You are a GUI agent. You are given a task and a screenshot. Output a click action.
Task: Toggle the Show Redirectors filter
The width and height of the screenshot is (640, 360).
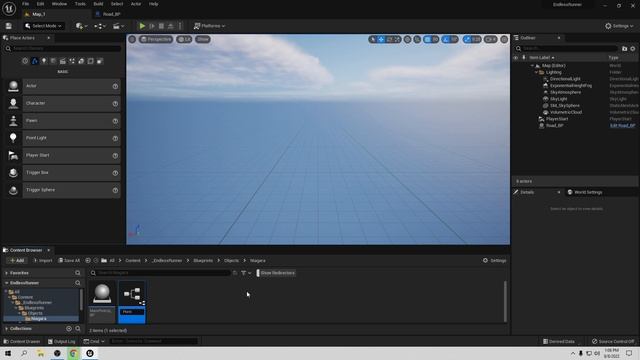click(276, 273)
